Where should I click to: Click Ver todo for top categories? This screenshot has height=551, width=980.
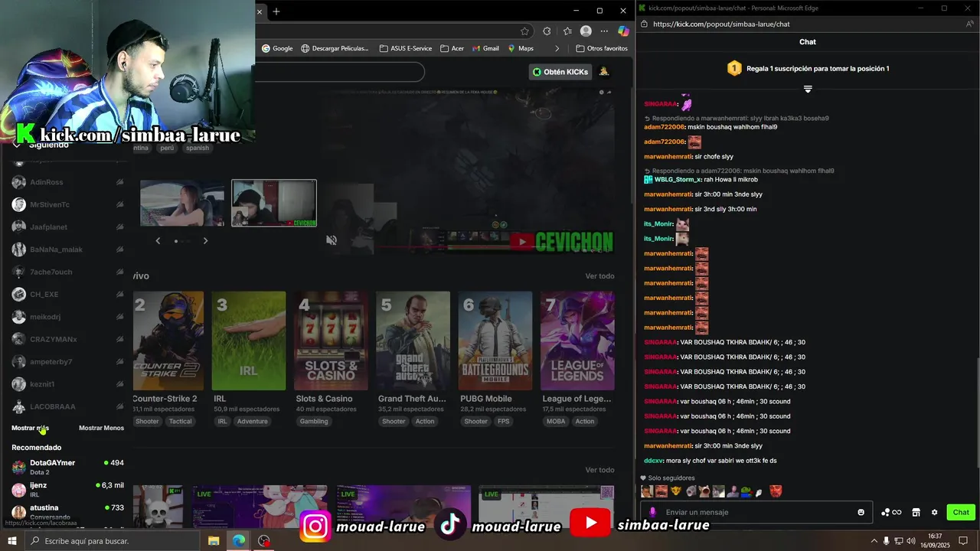pyautogui.click(x=599, y=276)
